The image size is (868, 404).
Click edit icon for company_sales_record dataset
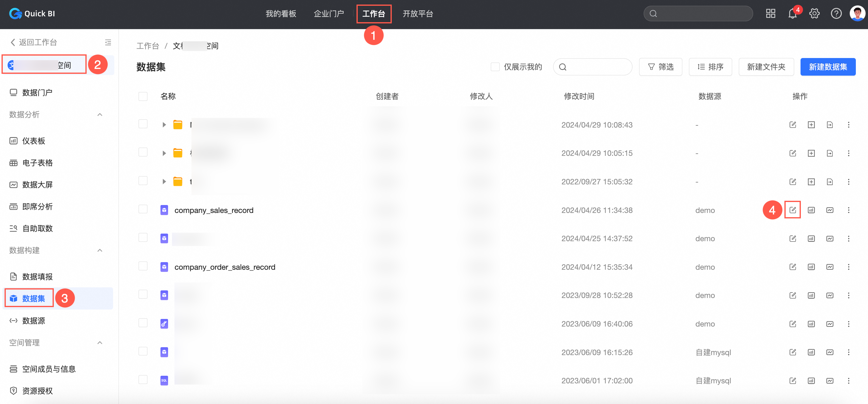(x=793, y=210)
